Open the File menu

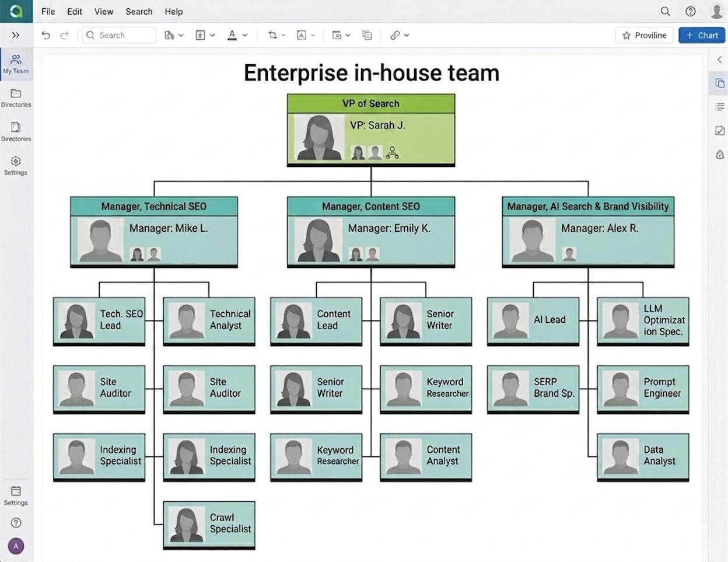click(48, 11)
